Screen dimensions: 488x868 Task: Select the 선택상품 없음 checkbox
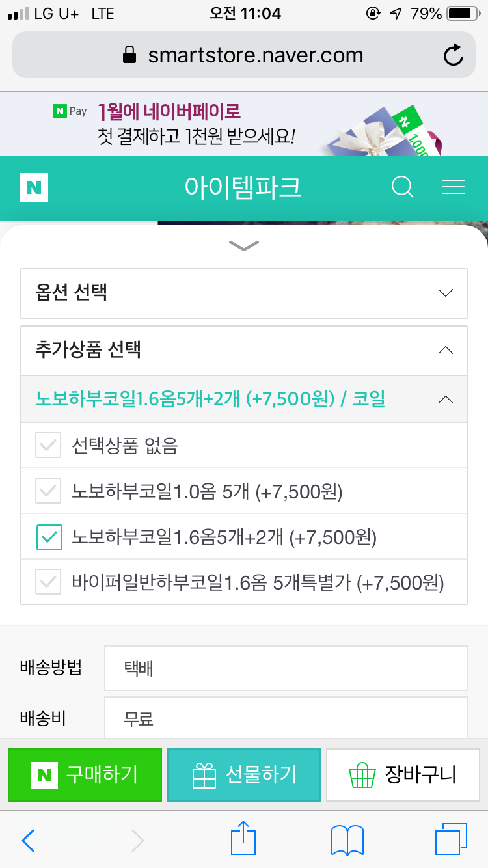pyautogui.click(x=49, y=446)
